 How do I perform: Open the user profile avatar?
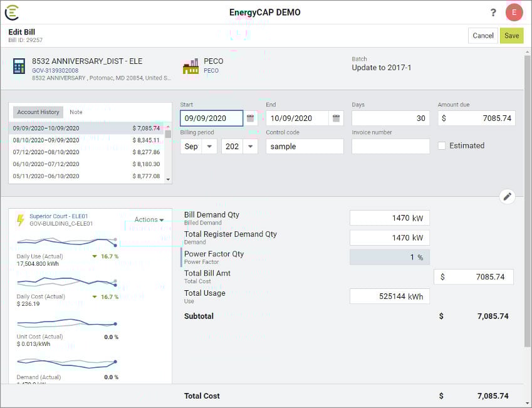[514, 13]
